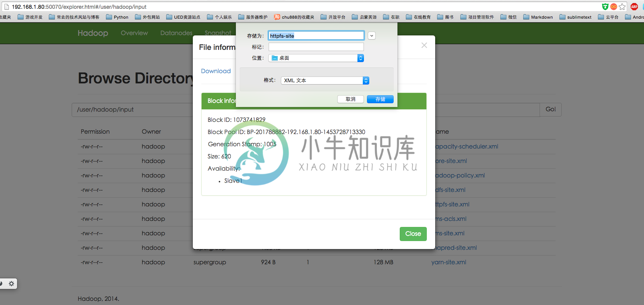Image resolution: width=644 pixels, height=305 pixels.
Task: Click 存储 to save the file
Action: point(380,99)
